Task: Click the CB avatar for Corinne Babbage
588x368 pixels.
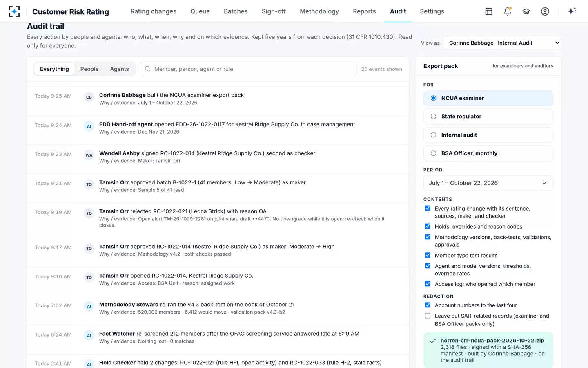Action: pyautogui.click(x=89, y=97)
